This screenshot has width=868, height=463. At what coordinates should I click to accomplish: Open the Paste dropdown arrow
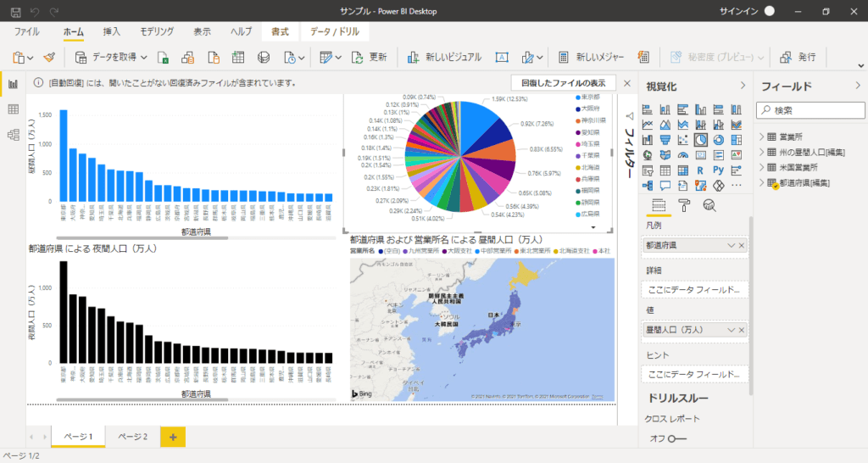coord(31,58)
